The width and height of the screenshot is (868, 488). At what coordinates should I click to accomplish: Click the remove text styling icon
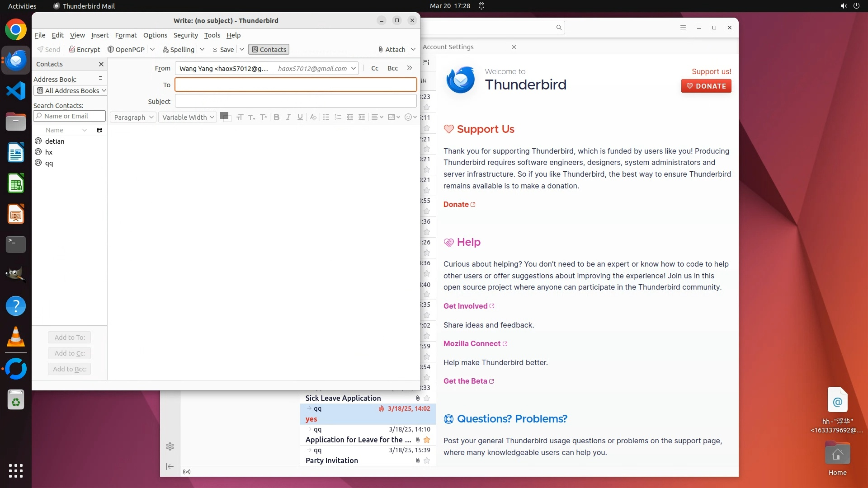point(313,117)
